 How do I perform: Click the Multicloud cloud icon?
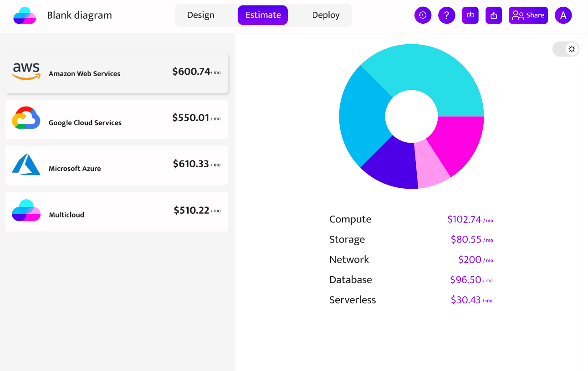(26, 211)
